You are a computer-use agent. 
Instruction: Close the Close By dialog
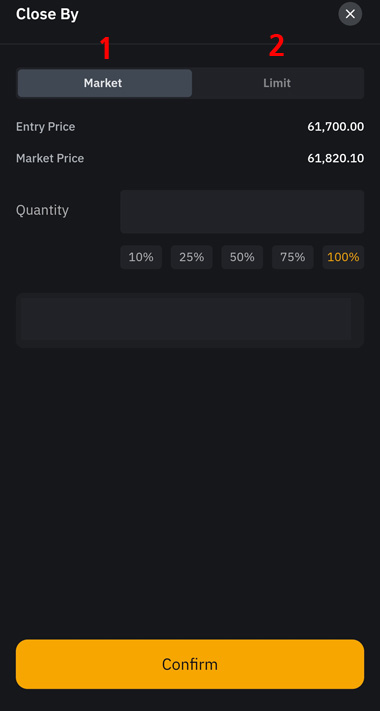[350, 14]
